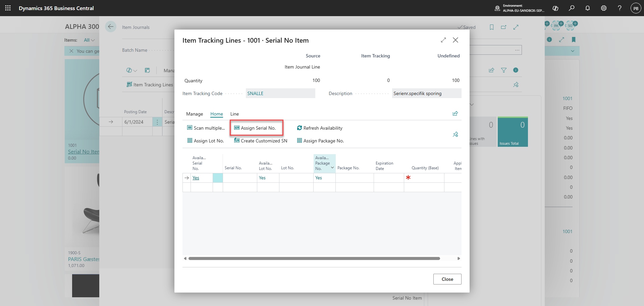Viewport: 644px width, 306px height.
Task: Click the Quantity (Base) cell in first row
Action: (x=424, y=178)
